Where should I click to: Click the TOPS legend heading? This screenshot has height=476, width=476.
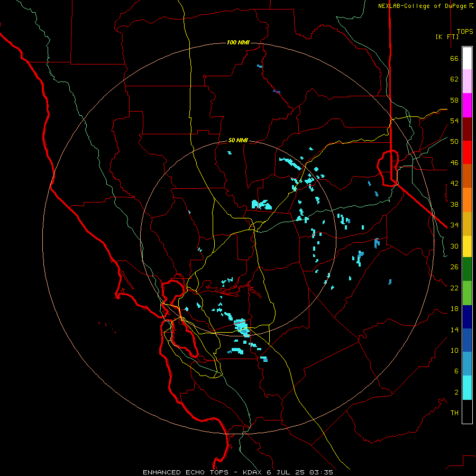point(465,32)
